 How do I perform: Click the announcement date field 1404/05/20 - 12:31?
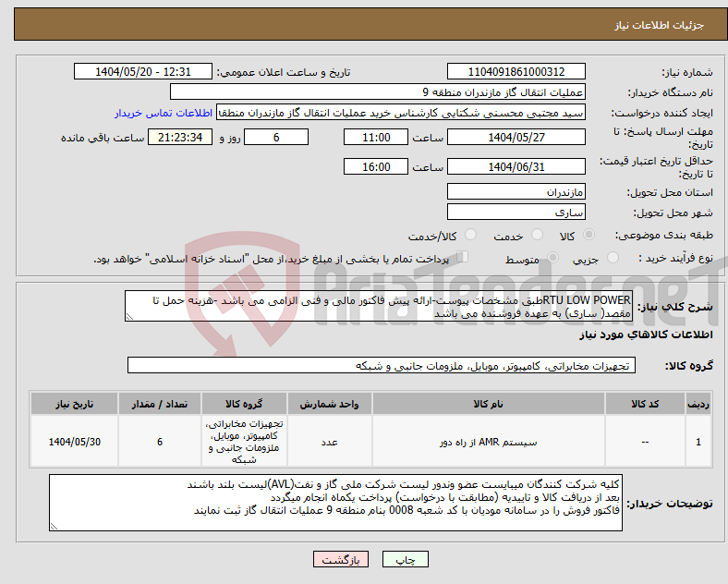[x=143, y=71]
